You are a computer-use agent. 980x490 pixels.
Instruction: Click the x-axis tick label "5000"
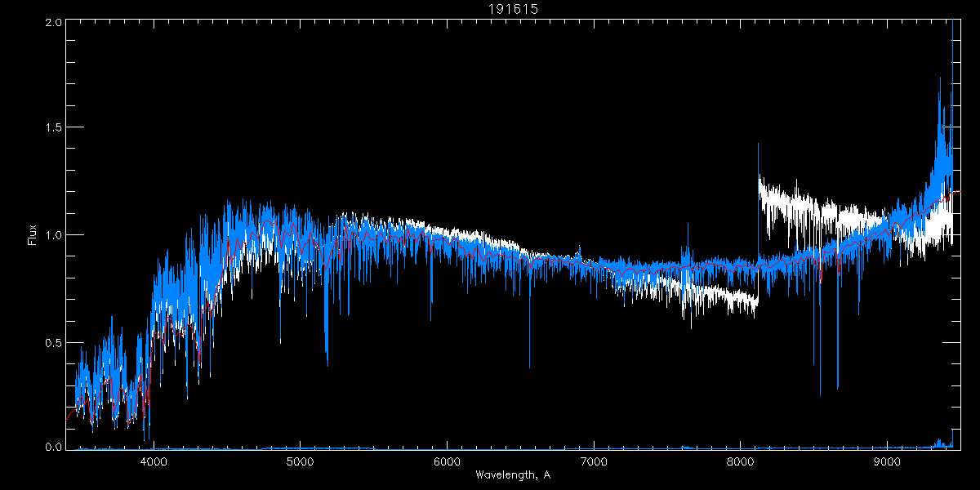(x=301, y=461)
